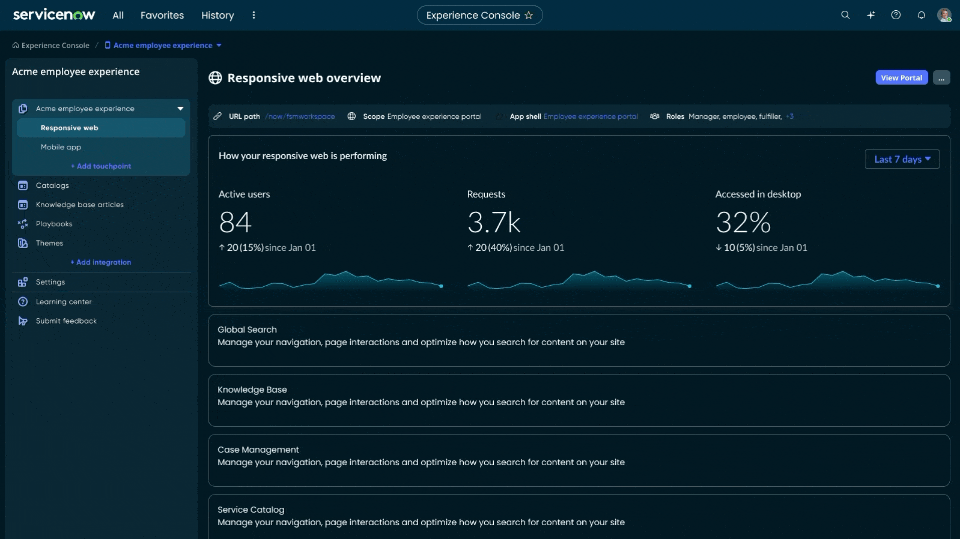Click the Catalogs sidebar icon

click(23, 185)
